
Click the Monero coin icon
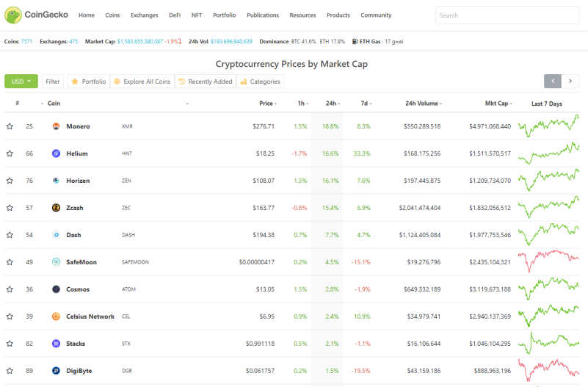coord(56,126)
